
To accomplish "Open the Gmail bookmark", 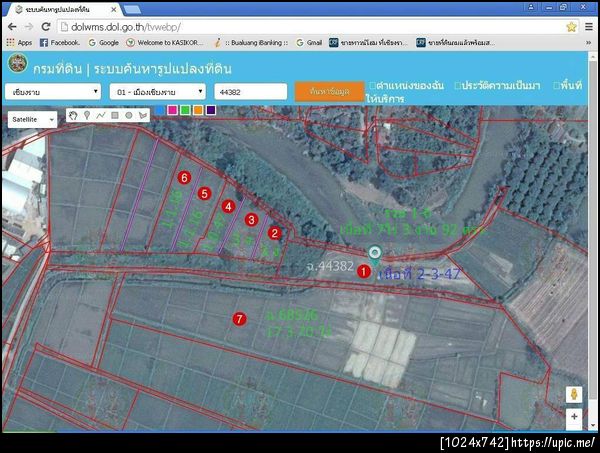I will pyautogui.click(x=309, y=42).
